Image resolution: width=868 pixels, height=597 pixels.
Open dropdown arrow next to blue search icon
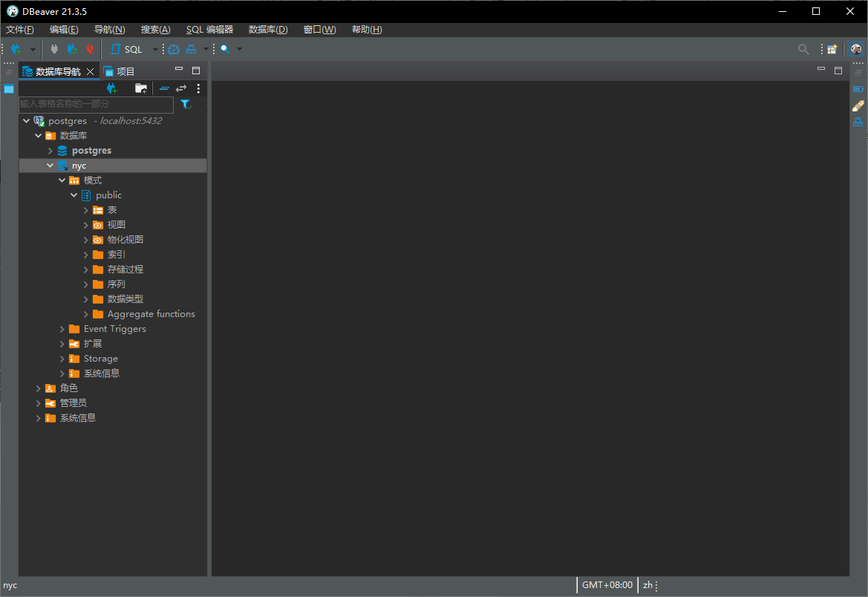pyautogui.click(x=240, y=49)
